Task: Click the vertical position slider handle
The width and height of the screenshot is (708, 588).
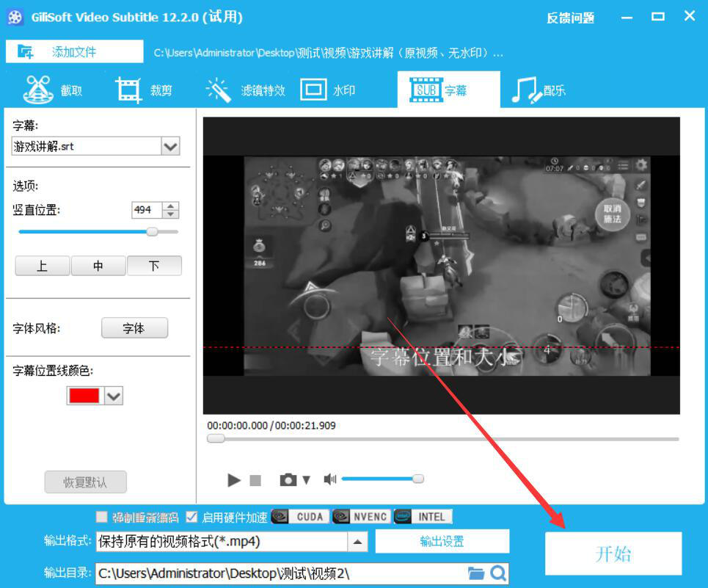Action: [152, 232]
